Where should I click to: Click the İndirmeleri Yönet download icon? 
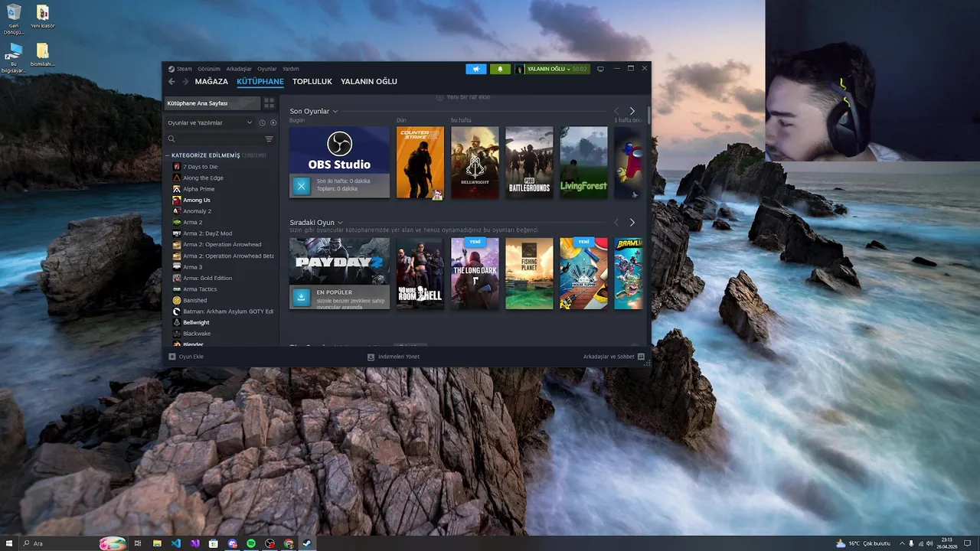[371, 357]
